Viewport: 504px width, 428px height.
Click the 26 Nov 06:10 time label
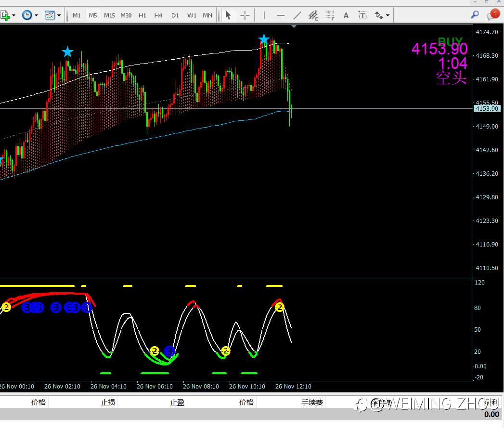tap(155, 386)
